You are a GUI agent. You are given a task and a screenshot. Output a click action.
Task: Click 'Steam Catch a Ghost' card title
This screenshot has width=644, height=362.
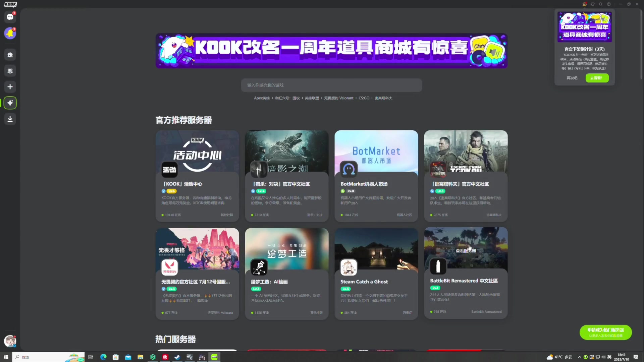click(x=364, y=282)
